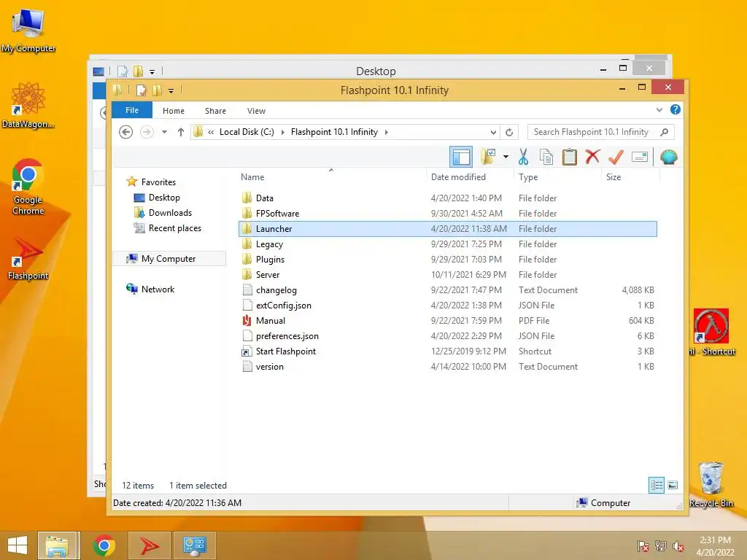Viewport: 747px width, 560px height.
Task: Select the Start Flashpoint shortcut
Action: point(447,351)
